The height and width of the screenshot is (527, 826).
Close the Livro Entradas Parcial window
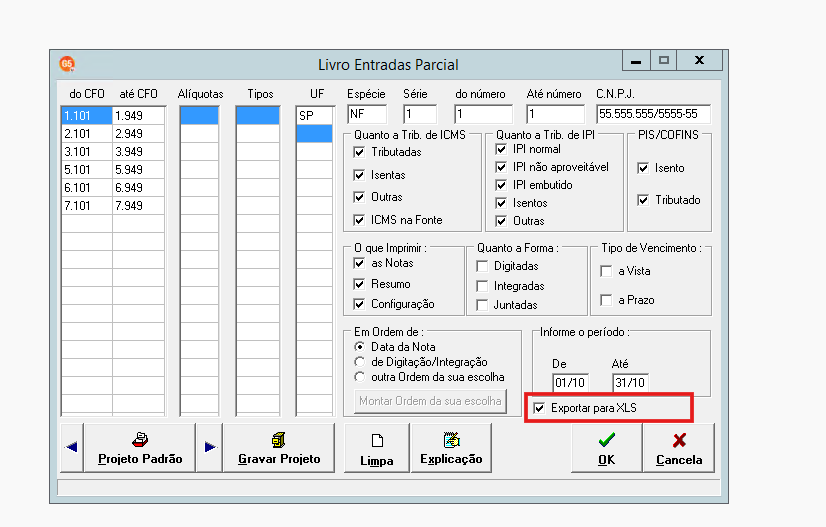pyautogui.click(x=699, y=60)
